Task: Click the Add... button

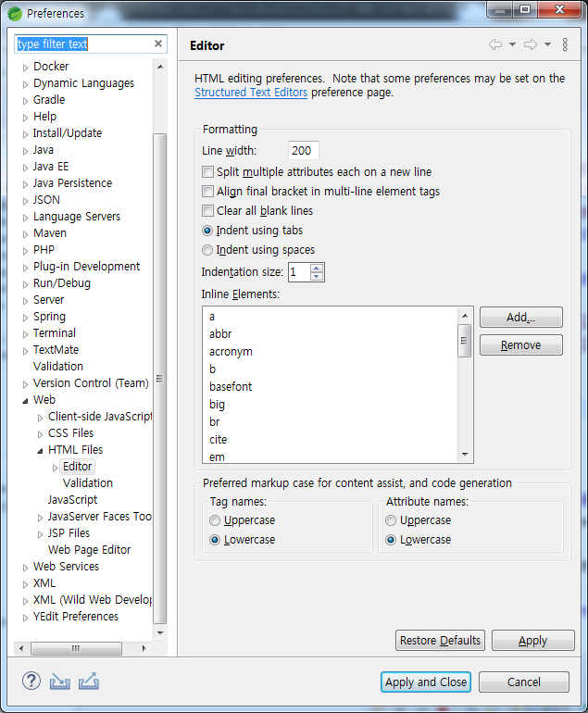Action: pos(521,317)
